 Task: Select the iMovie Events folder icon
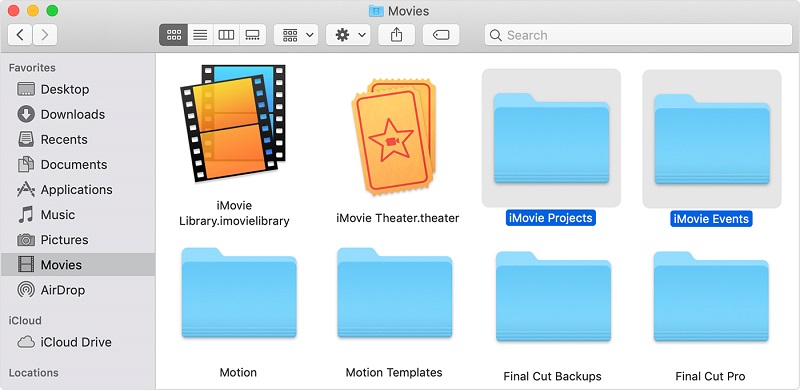coord(712,138)
